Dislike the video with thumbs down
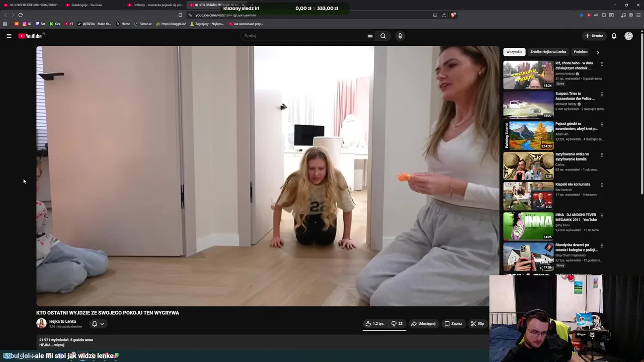The height and width of the screenshot is (362, 644). tap(397, 324)
